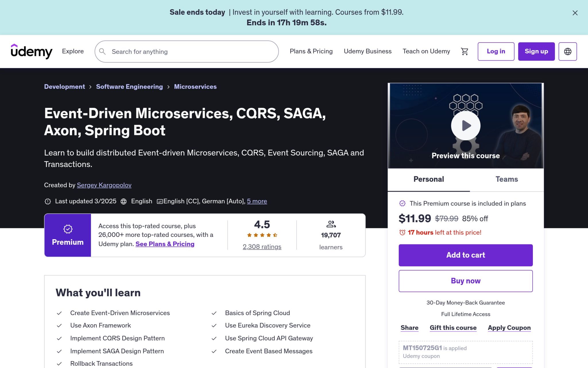The width and height of the screenshot is (588, 368).
Task: Click the search magnifier icon
Action: coord(102,51)
